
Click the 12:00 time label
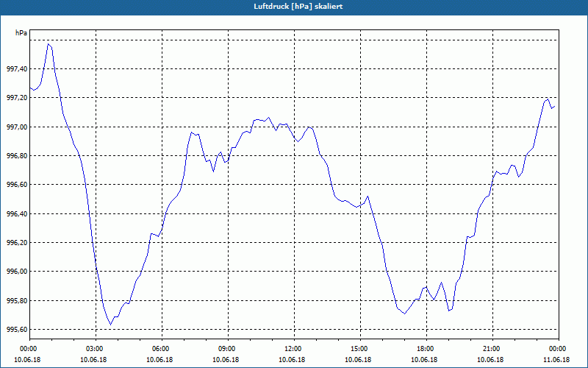(292, 349)
